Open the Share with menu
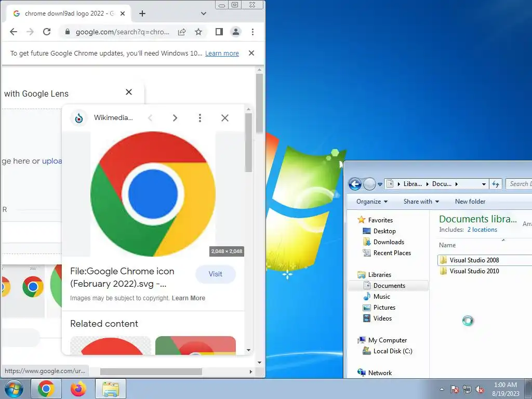 pos(421,202)
